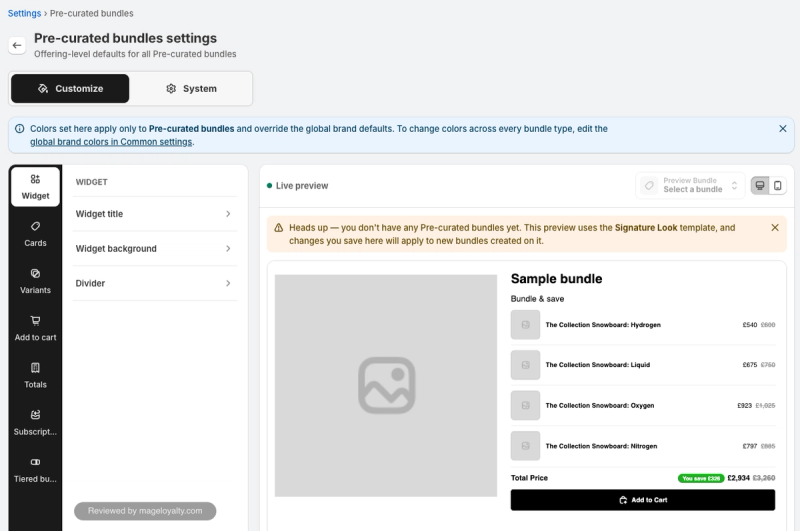Click the £923 Oxygen price
Image resolution: width=800 pixels, height=531 pixels.
pos(744,406)
